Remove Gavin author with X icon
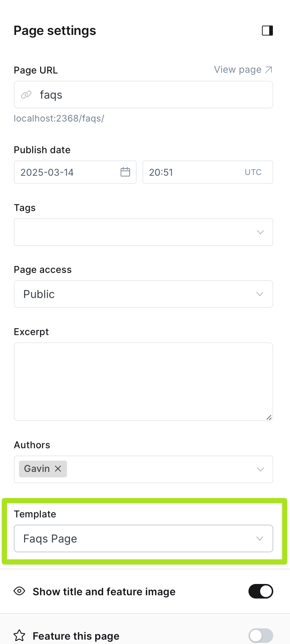Screen dimensions: 290x644 pyautogui.click(x=58, y=469)
